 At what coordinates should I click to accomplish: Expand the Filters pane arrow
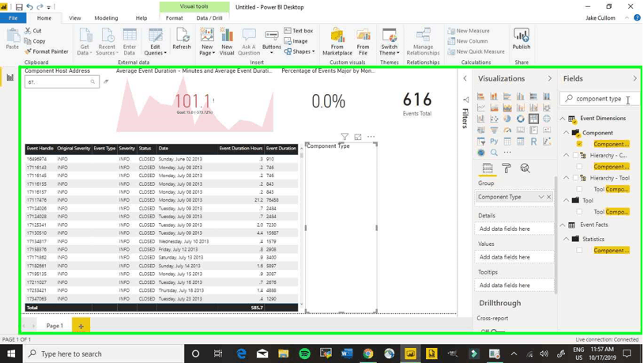pos(465,78)
